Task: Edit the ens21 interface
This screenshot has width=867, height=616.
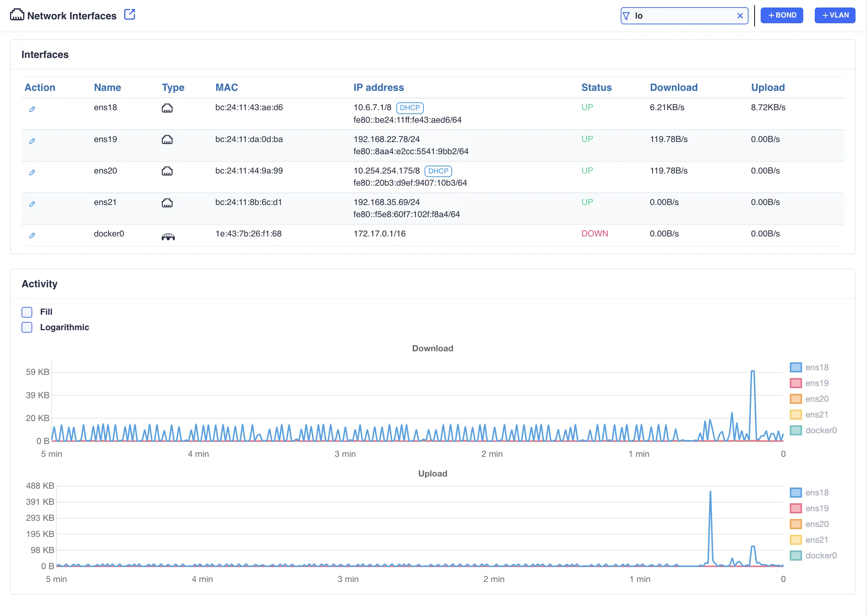Action: [x=32, y=204]
